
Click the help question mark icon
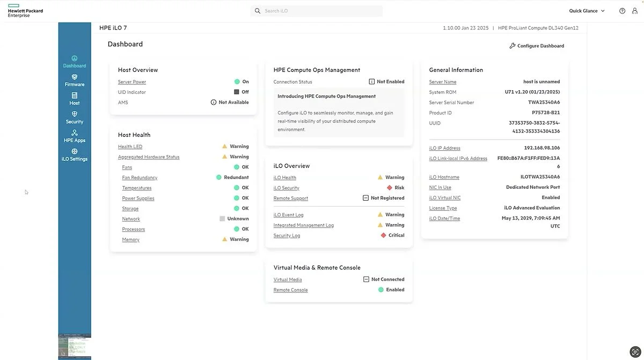(x=622, y=11)
